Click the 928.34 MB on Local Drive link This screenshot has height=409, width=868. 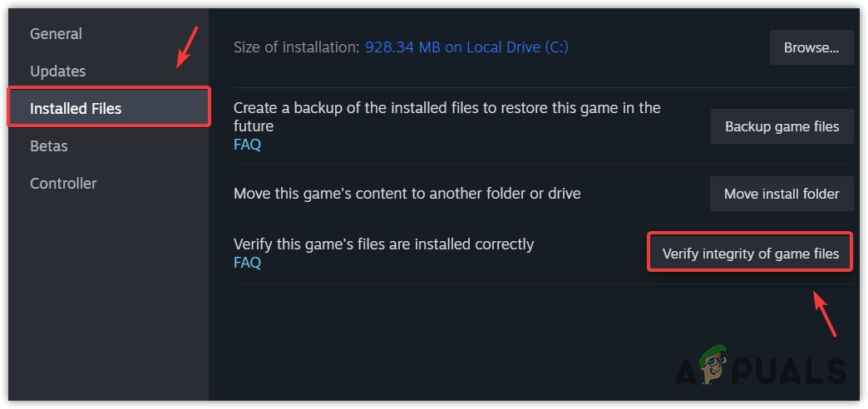(x=466, y=47)
